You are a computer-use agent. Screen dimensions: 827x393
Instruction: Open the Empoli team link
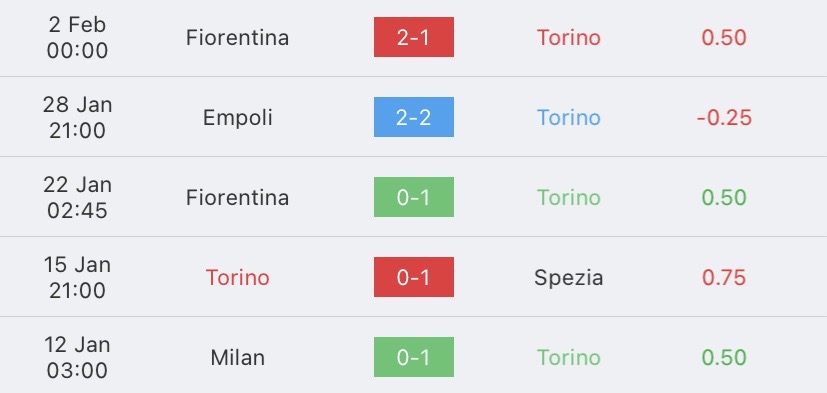point(237,118)
